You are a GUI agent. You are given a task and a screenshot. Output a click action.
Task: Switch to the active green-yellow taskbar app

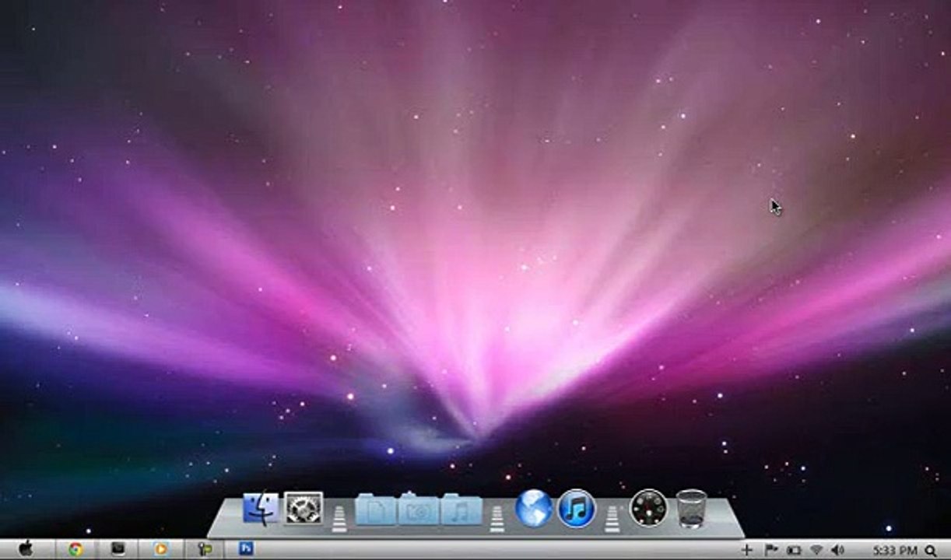point(205,549)
